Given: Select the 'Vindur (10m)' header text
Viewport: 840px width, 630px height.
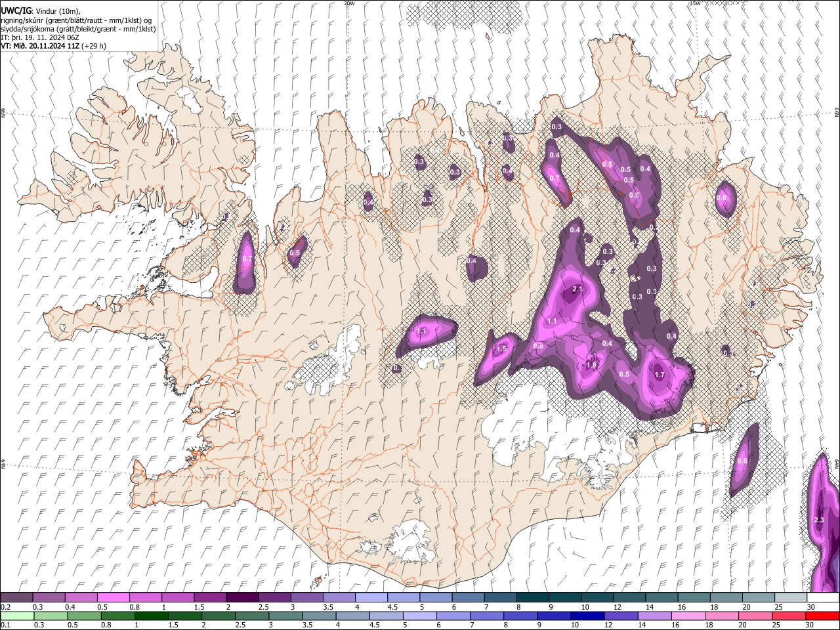Looking at the screenshot, I should pos(57,11).
